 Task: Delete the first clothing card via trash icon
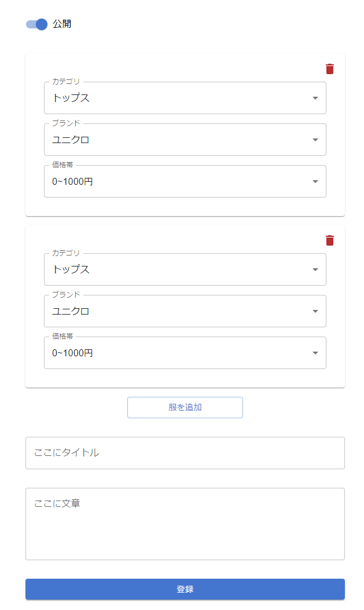330,69
